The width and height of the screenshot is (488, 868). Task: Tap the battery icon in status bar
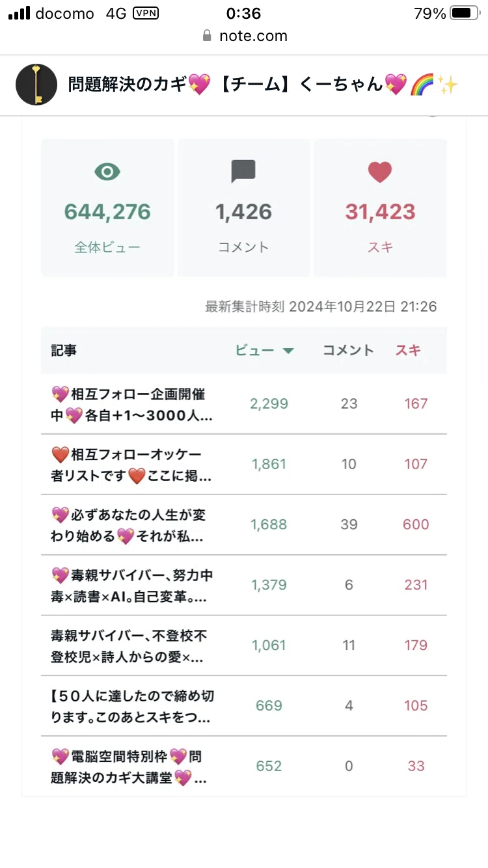pyautogui.click(x=465, y=13)
